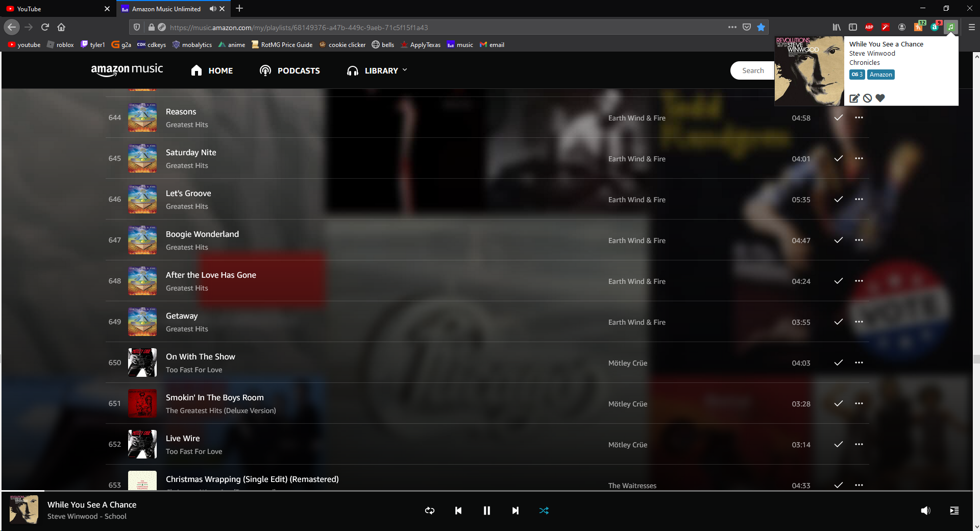Open the PODCASTS section
The image size is (980, 531).
click(x=289, y=70)
